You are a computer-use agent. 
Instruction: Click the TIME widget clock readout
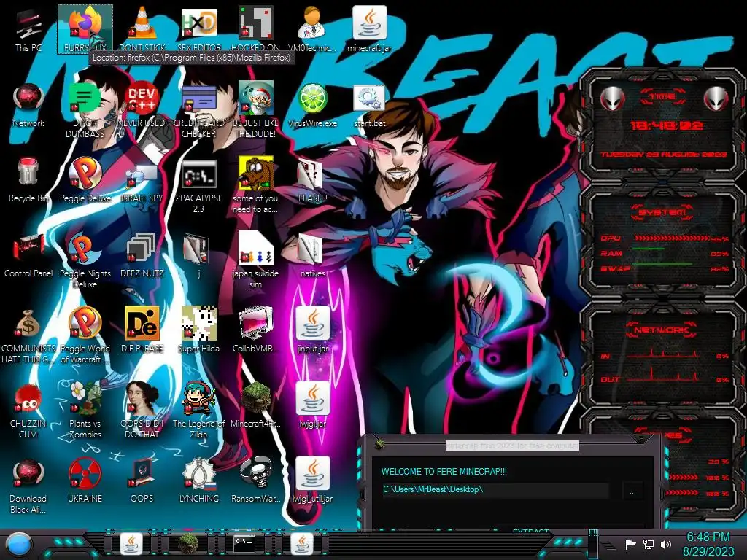(x=666, y=125)
